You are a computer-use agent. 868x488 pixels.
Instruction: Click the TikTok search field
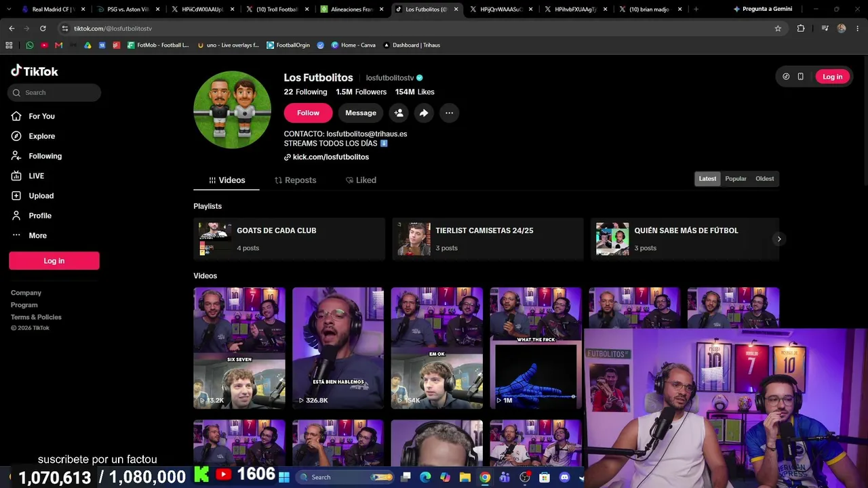tap(54, 93)
